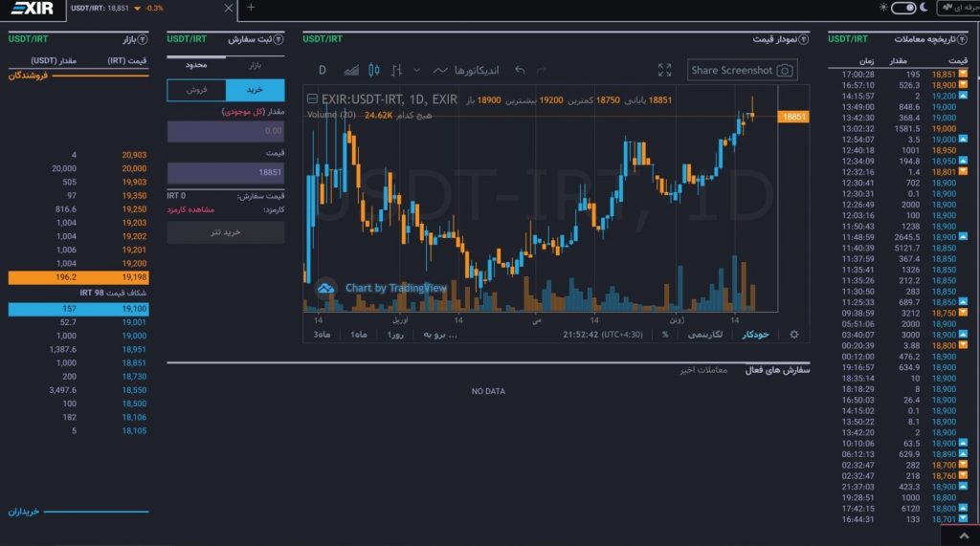Click the sun light-mode icon

coord(883,8)
